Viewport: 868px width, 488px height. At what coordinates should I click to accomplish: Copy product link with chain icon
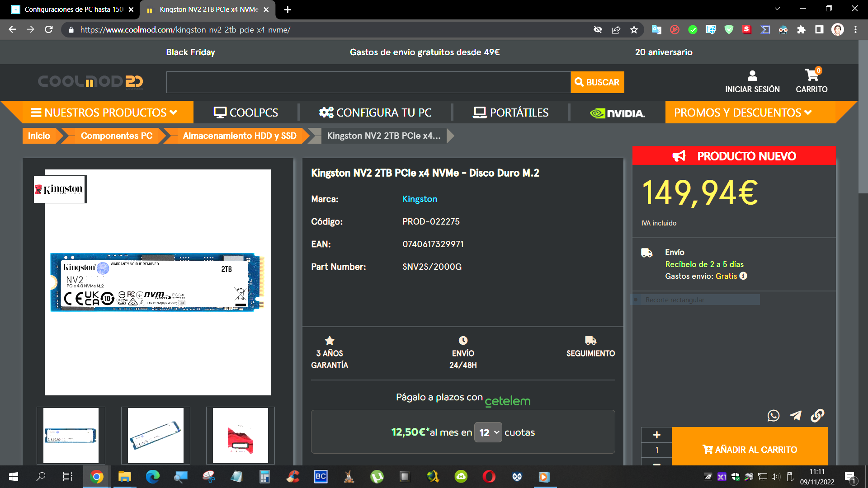817,415
